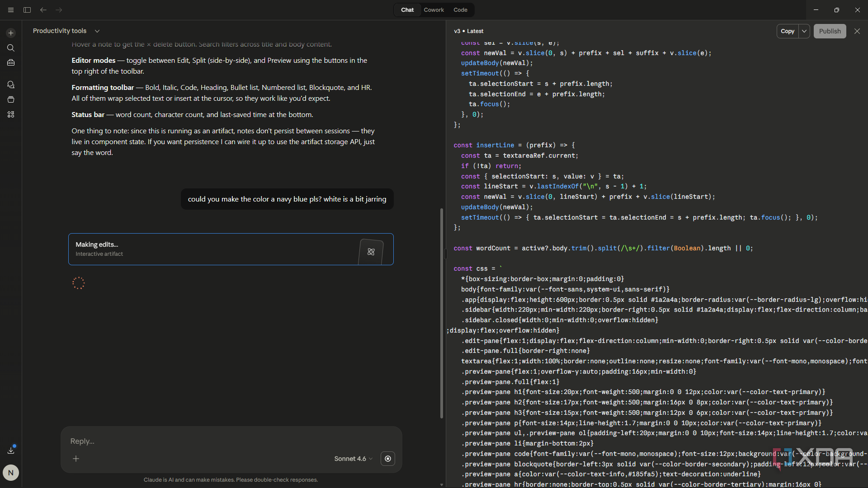The height and width of the screenshot is (488, 868).
Task: Click the 'const wordCount' code line
Action: tap(603, 248)
